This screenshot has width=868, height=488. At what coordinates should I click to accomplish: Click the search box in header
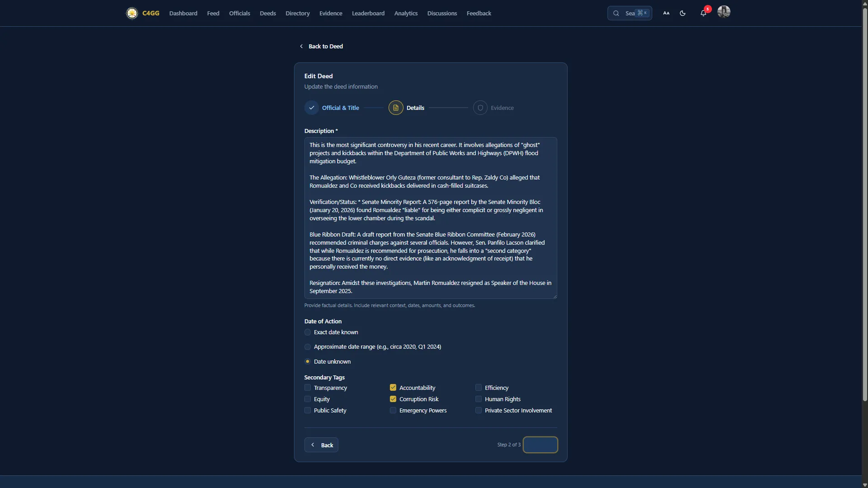[x=629, y=13]
